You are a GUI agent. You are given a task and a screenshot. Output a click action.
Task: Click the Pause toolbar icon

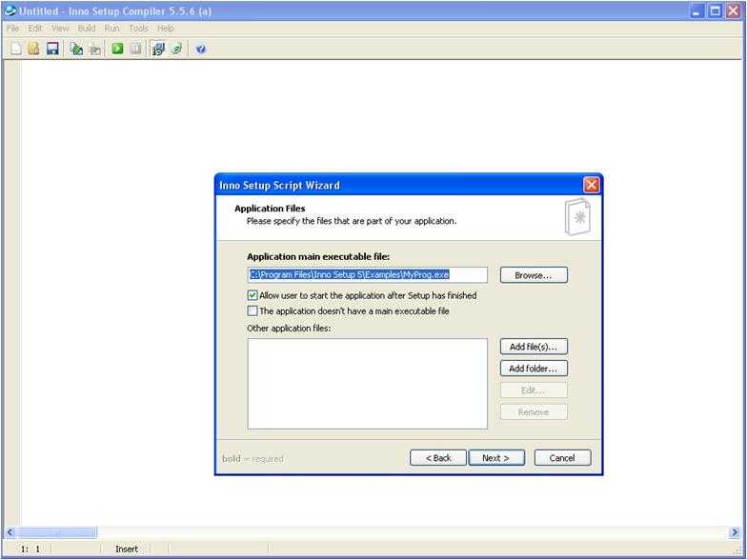tap(136, 49)
